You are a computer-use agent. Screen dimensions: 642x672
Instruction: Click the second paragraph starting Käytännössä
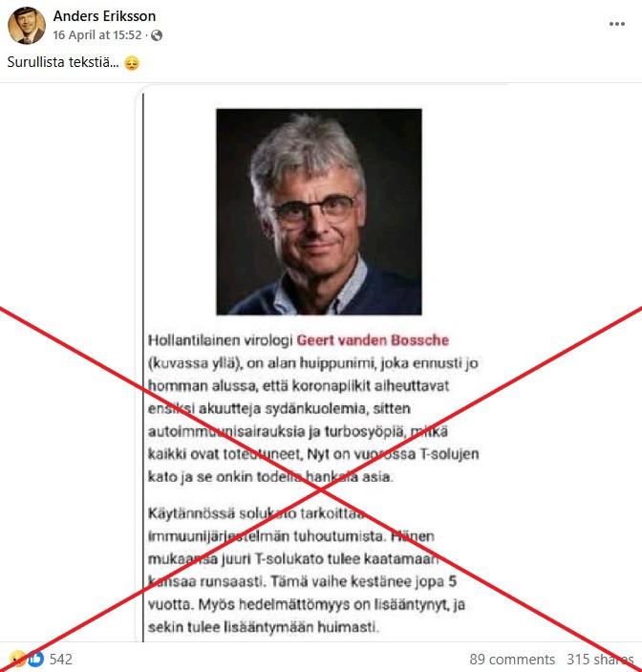[x=307, y=570]
